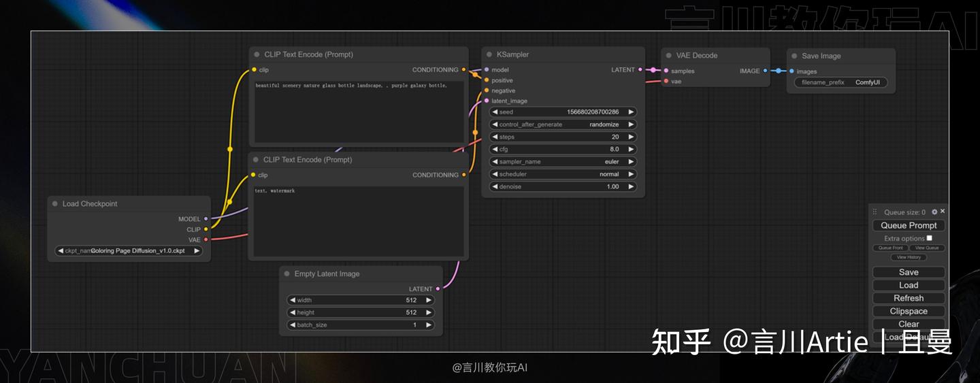Click the Save Image images input port
Screen dimensions: 980x383
(x=791, y=71)
